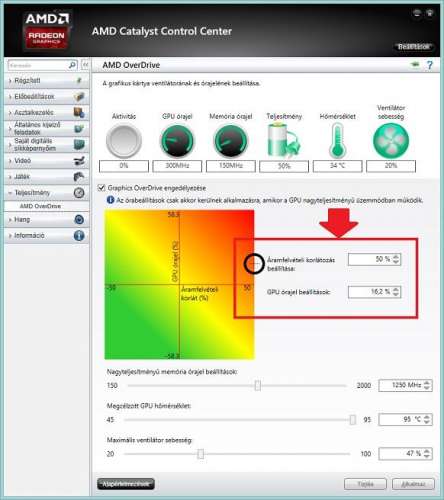Expand Saját digitális síkképernyőm section
The width and height of the screenshot is (444, 500).
coord(47,145)
